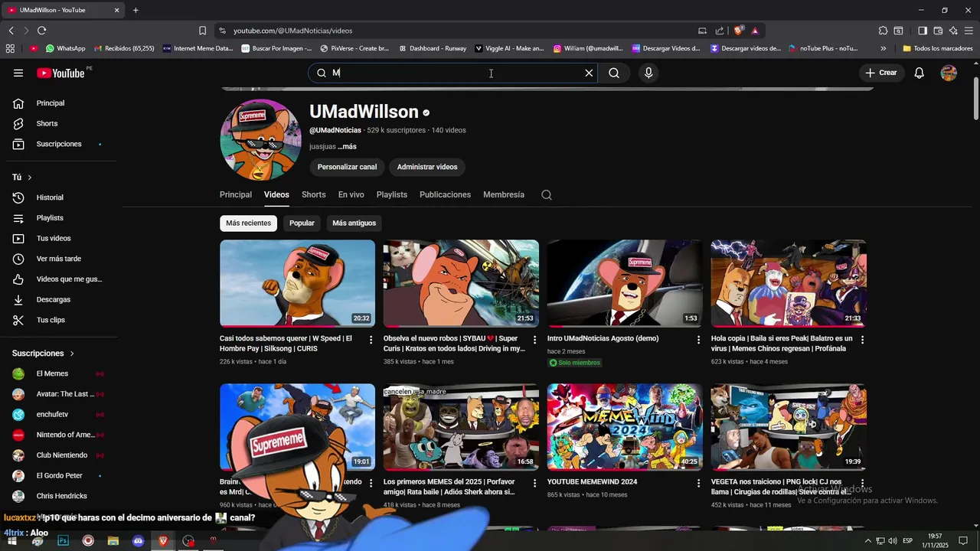
Task: Open Photoshop from the taskbar
Action: (x=63, y=541)
